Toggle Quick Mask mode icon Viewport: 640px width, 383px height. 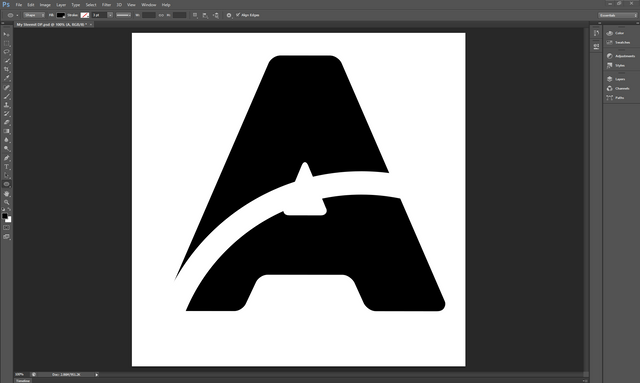pyautogui.click(x=7, y=227)
